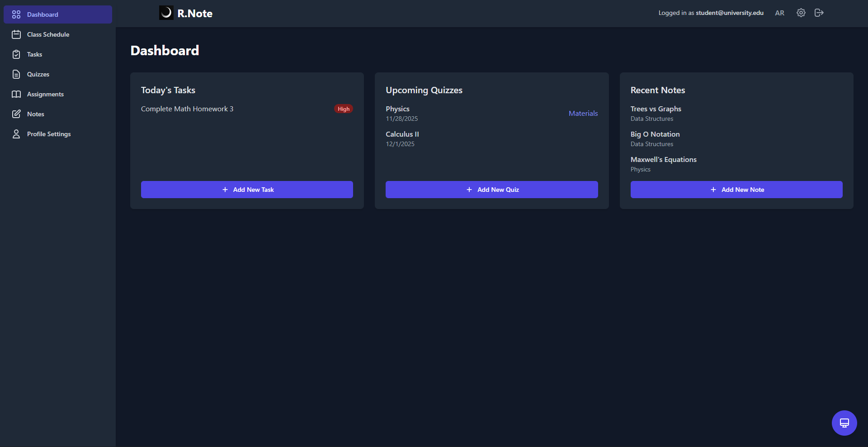Click the plus icon on Add New Note

[x=713, y=190]
